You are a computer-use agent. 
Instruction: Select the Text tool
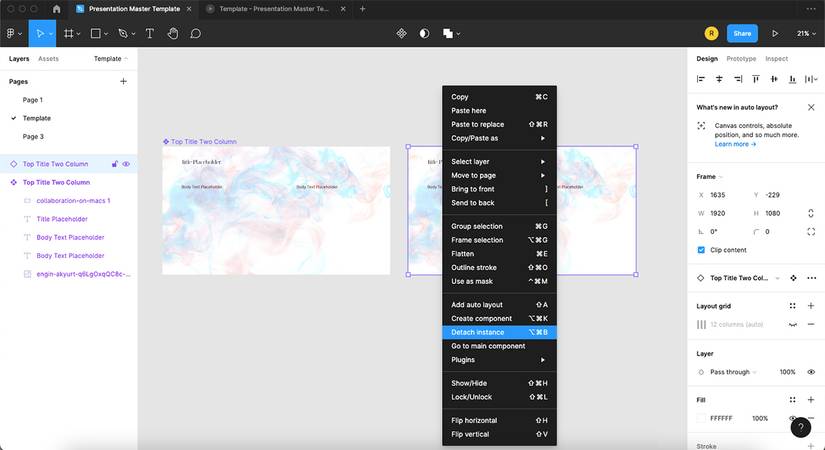tap(149, 34)
